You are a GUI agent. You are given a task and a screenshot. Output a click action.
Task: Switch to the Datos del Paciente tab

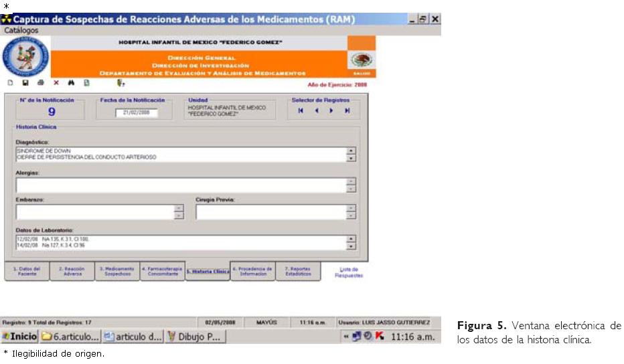tap(27, 271)
